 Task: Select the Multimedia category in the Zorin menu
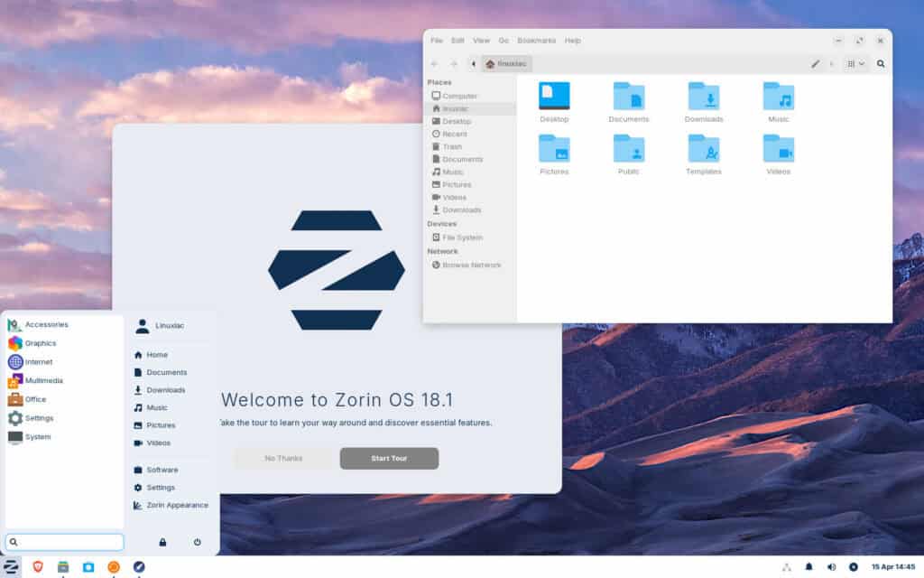click(43, 380)
